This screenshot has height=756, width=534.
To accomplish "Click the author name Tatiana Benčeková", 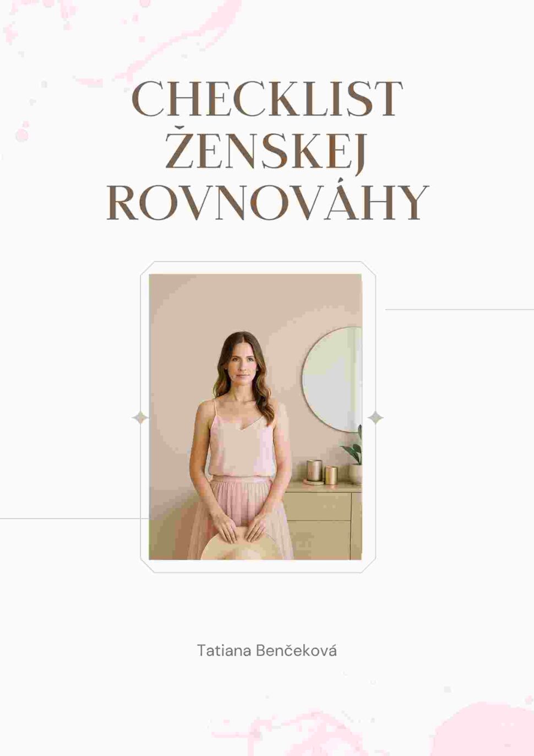I will point(267,650).
